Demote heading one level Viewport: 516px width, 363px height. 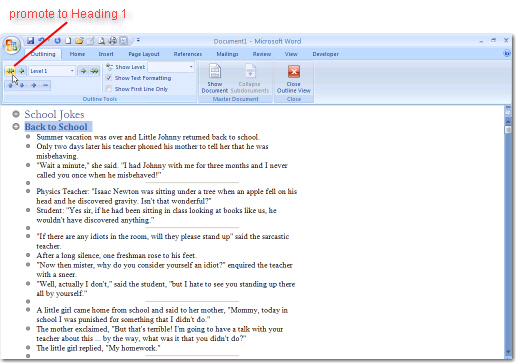click(x=83, y=71)
